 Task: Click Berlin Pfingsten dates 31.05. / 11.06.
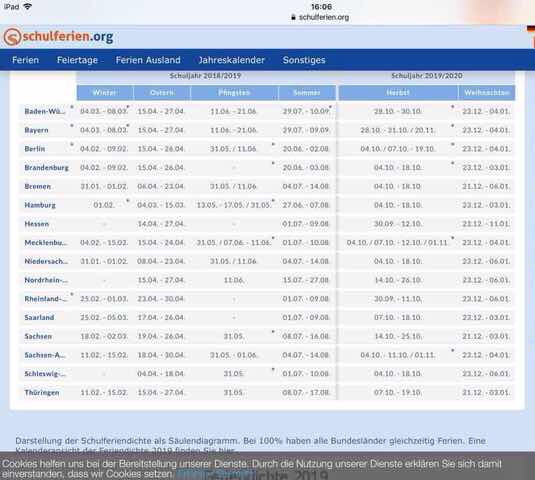(233, 149)
